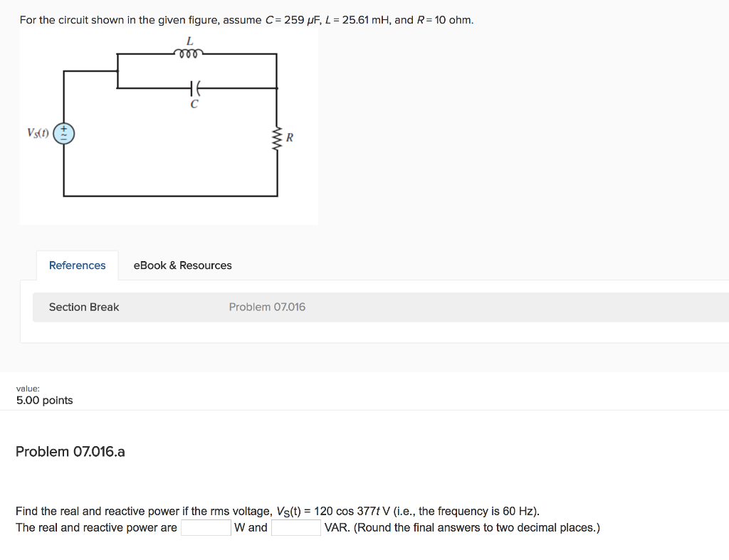Click the Problem 07.016 label

point(267,307)
